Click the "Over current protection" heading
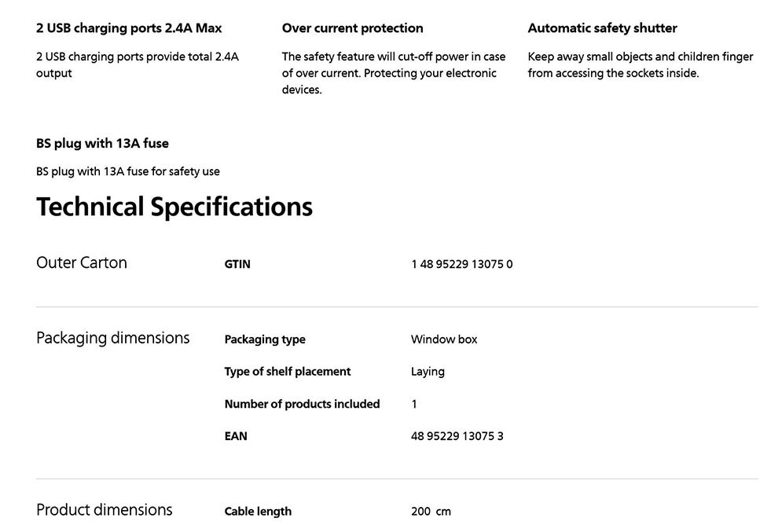The height and width of the screenshot is (532, 782). (x=352, y=28)
